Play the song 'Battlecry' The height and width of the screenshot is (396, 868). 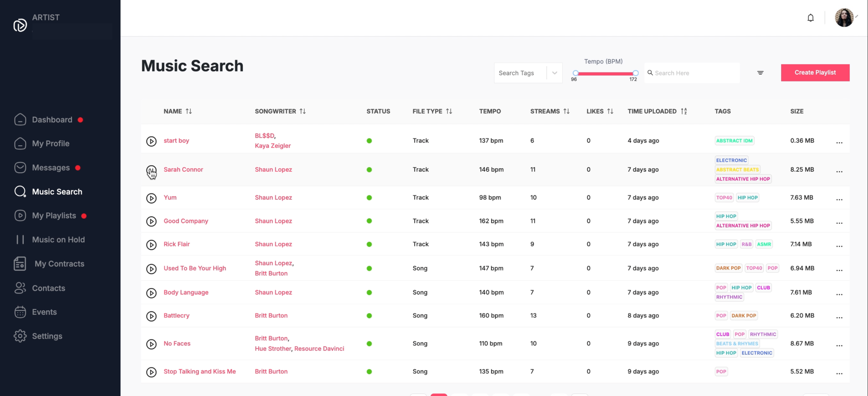pos(151,316)
